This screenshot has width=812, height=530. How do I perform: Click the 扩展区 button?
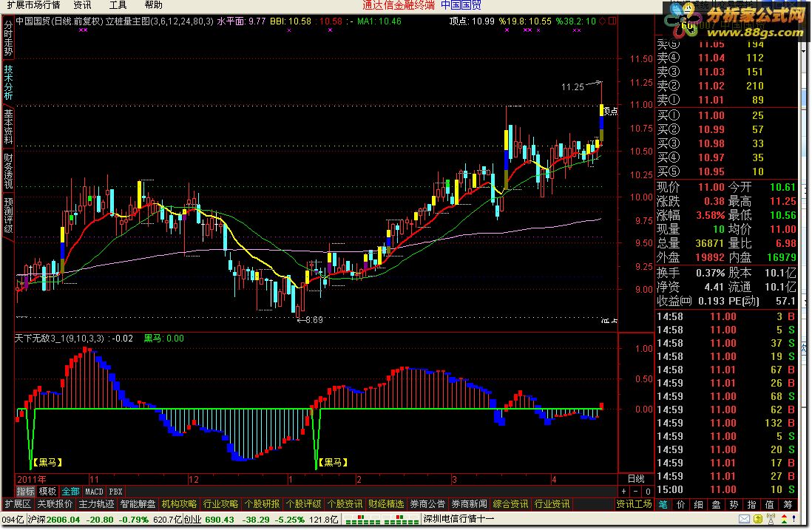18,504
